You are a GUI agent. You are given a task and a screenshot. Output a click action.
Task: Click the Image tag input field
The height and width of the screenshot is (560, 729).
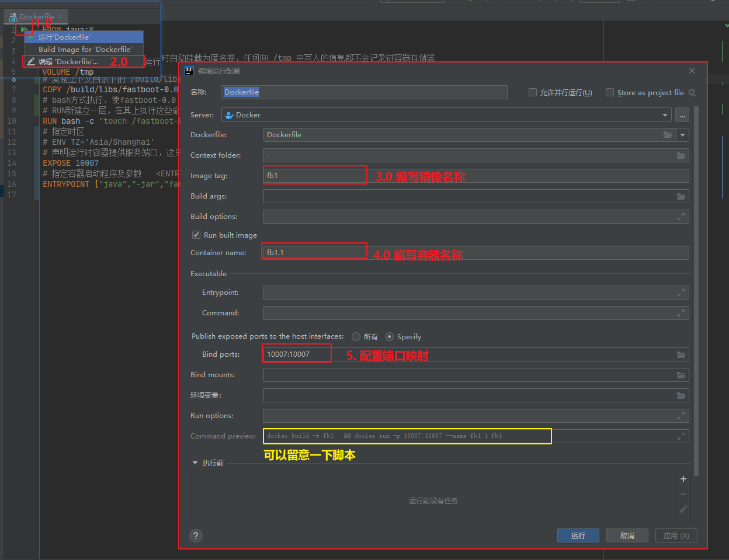coord(315,175)
